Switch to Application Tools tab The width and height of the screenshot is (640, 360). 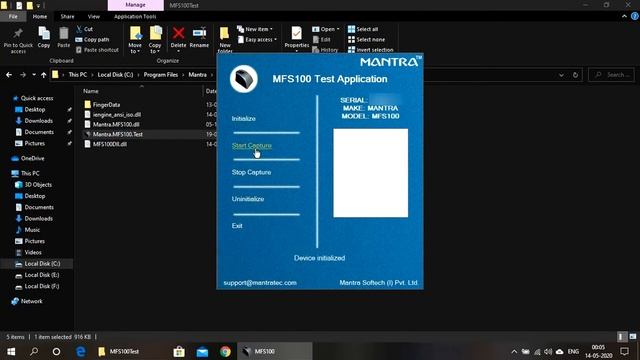[x=135, y=16]
